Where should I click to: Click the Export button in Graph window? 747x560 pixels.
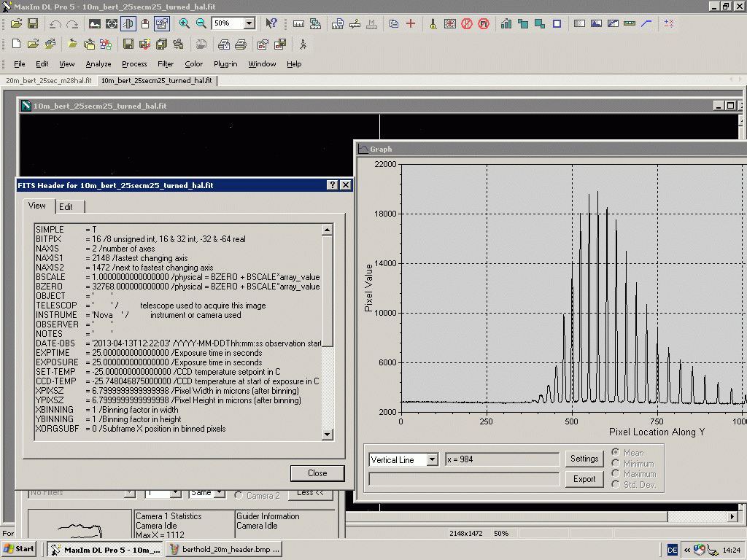[584, 479]
